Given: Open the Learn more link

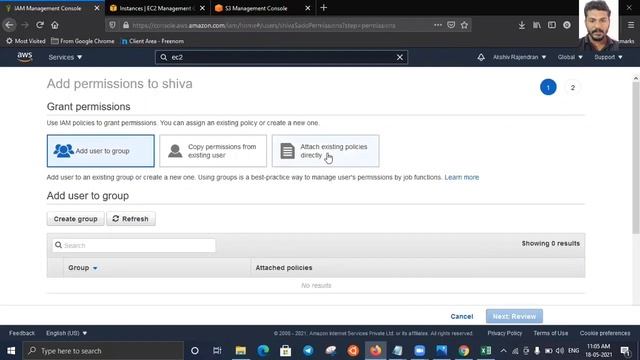Looking at the screenshot, I should pyautogui.click(x=462, y=177).
